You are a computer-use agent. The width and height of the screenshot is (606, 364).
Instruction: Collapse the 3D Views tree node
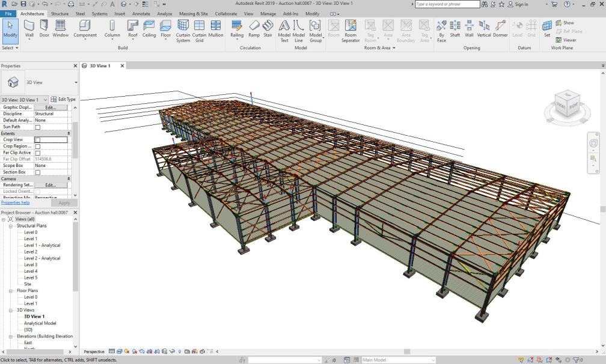point(11,310)
